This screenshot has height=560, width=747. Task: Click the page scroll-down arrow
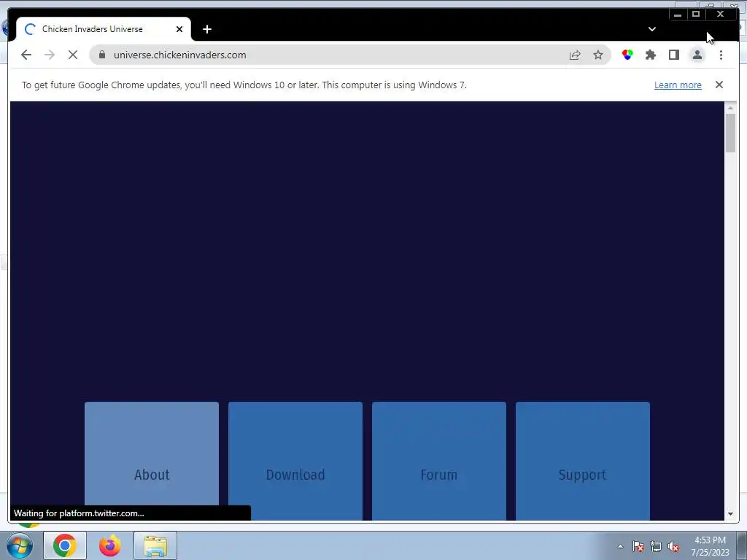click(730, 514)
